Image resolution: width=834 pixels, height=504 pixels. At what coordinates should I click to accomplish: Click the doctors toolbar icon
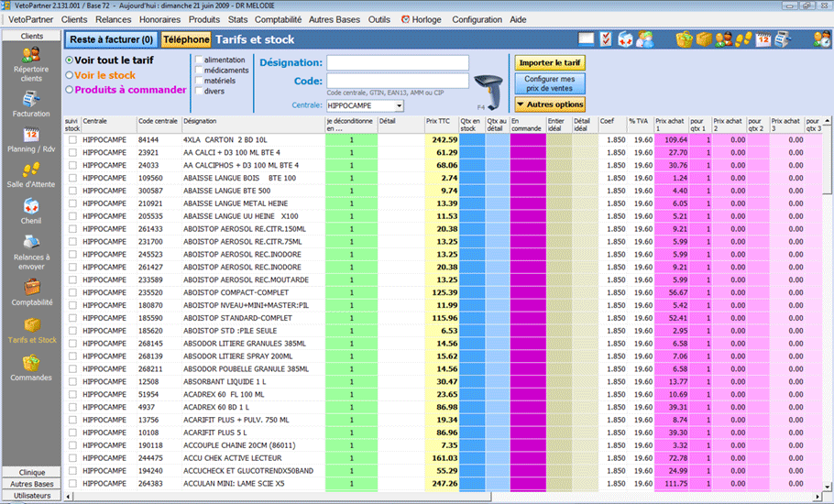pos(644,39)
